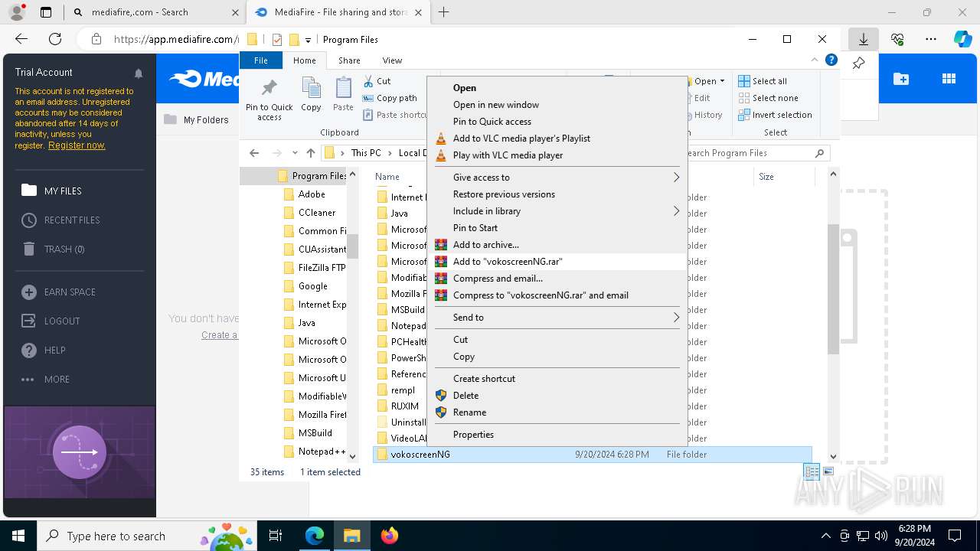Choose Pin to Quick access in context menu

coord(557,122)
